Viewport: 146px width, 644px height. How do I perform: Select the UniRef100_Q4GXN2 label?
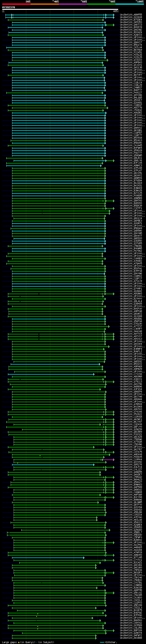(131, 30)
